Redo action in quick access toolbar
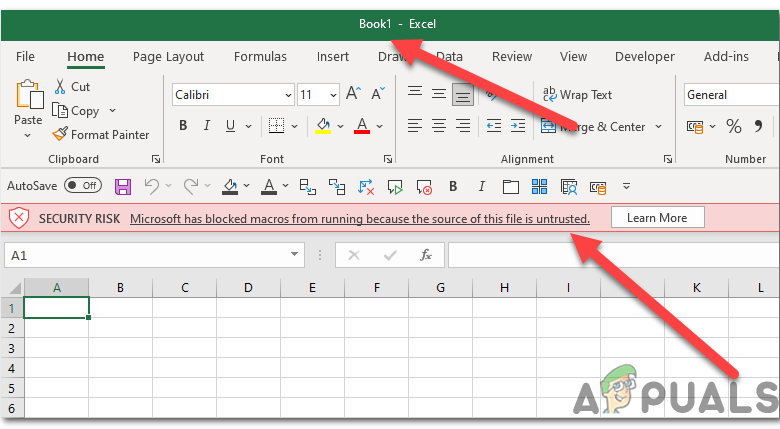This screenshot has height=429, width=780. pyautogui.click(x=191, y=186)
